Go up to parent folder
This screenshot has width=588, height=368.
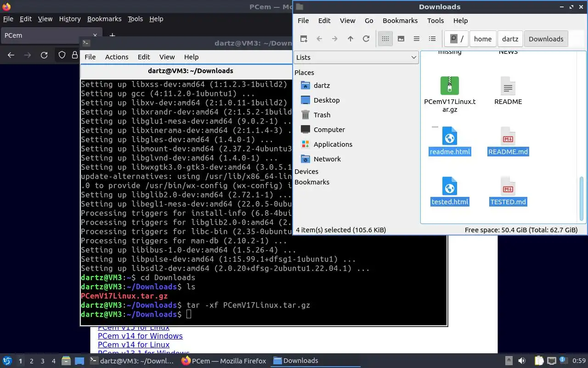coord(351,39)
